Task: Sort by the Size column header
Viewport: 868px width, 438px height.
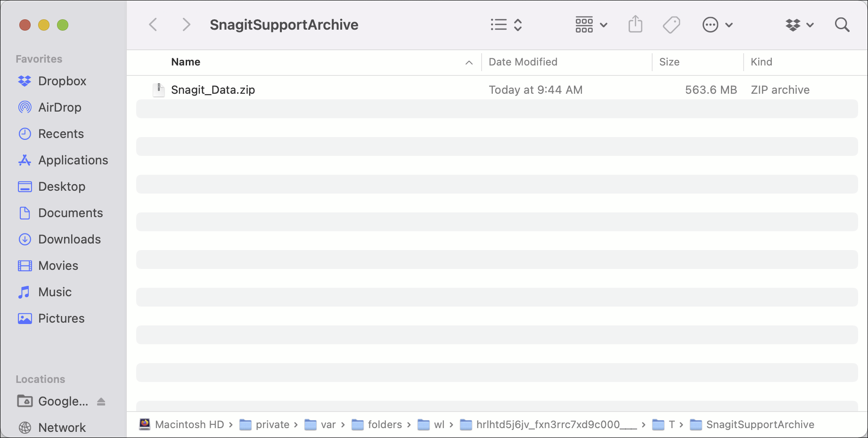Action: pyautogui.click(x=669, y=62)
